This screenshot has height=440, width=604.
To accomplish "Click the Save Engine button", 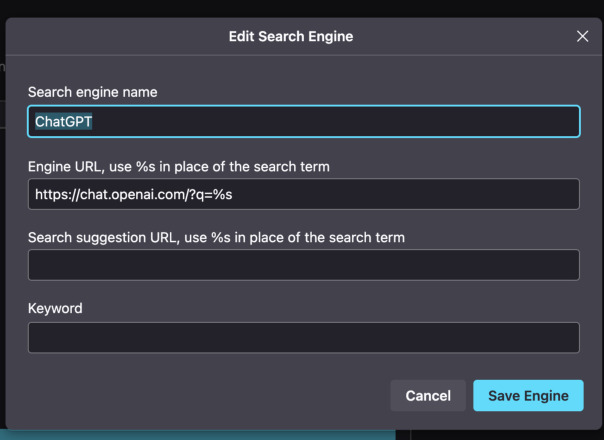I will [528, 396].
